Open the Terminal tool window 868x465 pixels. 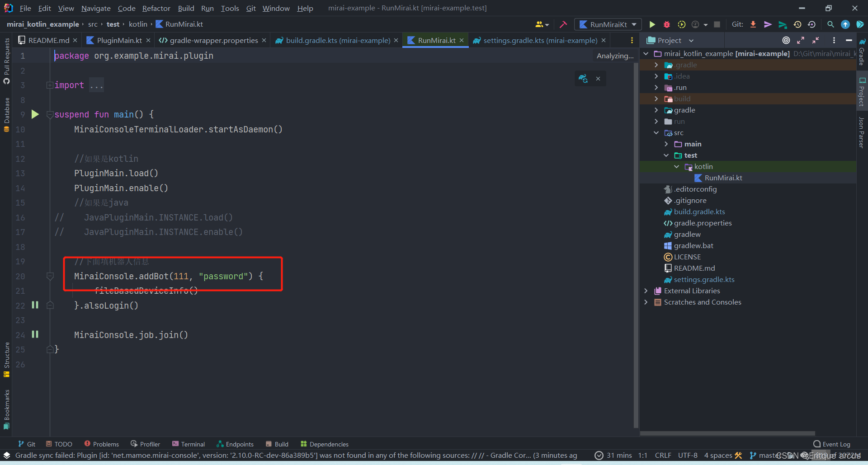click(189, 444)
